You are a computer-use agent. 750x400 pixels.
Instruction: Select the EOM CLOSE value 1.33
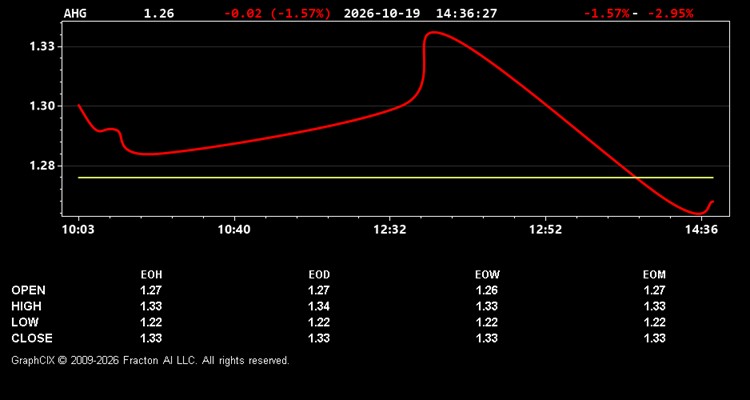click(654, 338)
